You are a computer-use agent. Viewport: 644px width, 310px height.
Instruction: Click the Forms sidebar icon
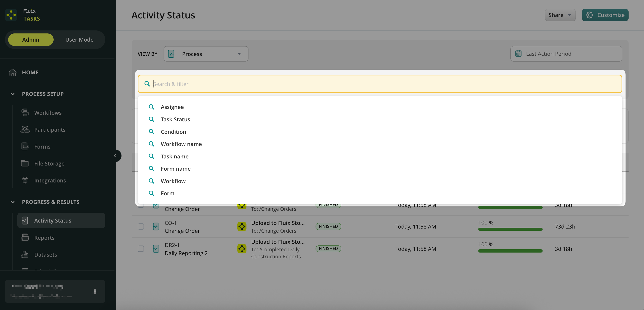point(25,146)
